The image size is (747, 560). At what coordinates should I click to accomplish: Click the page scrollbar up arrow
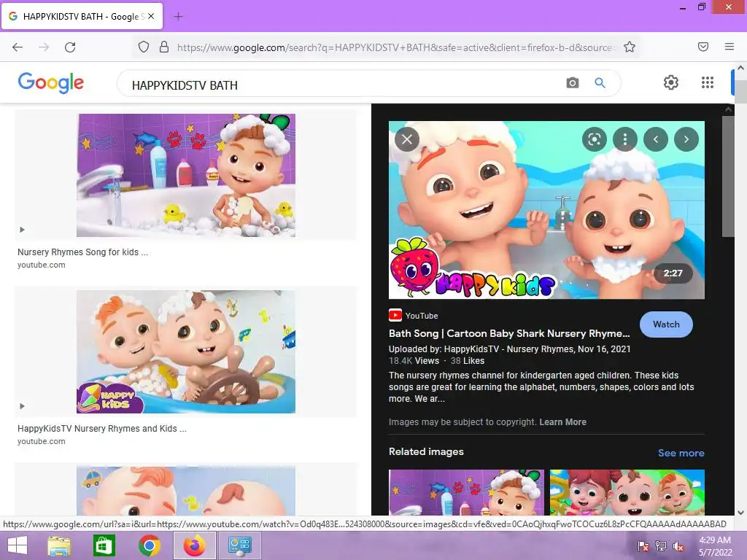pos(741,68)
